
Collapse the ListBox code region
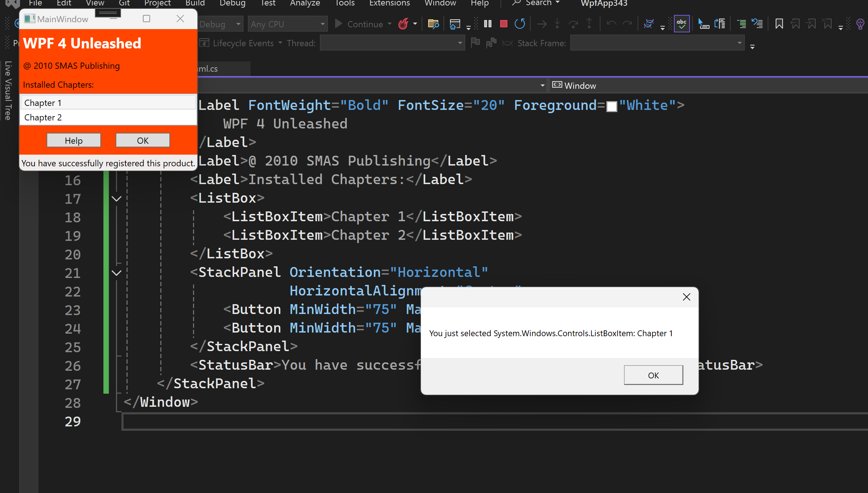pyautogui.click(x=116, y=199)
